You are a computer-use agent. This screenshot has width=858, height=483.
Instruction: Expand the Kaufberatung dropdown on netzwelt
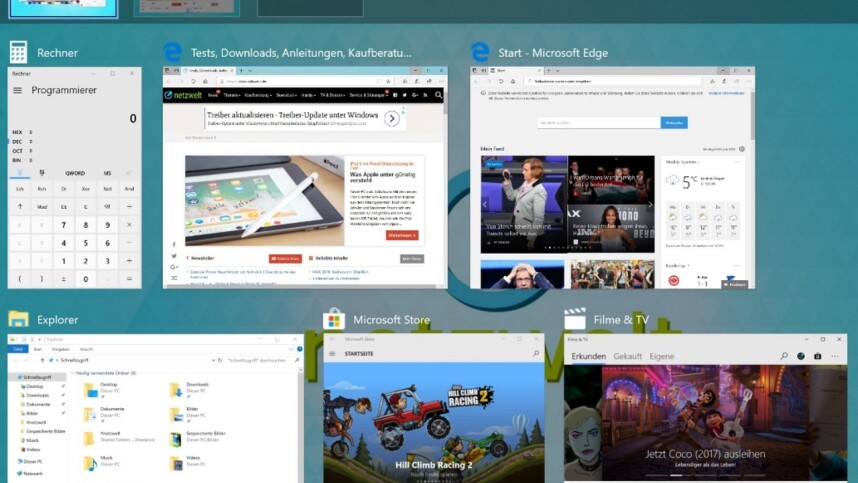coord(258,95)
